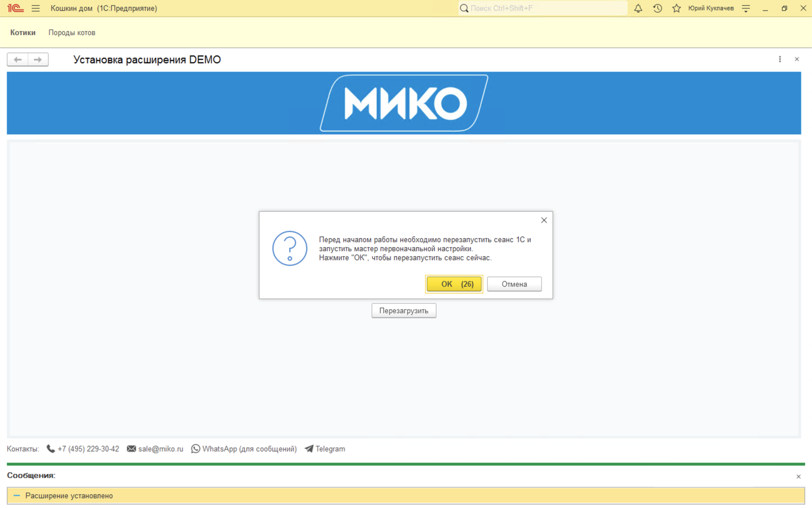
Task: Open the three-dot More menu of form
Action: (x=780, y=59)
